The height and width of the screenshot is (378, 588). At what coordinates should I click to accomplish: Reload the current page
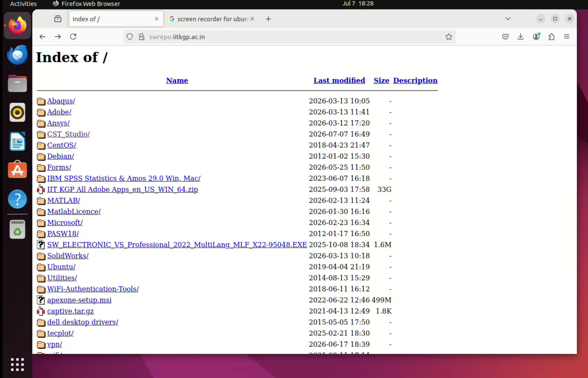tap(73, 37)
